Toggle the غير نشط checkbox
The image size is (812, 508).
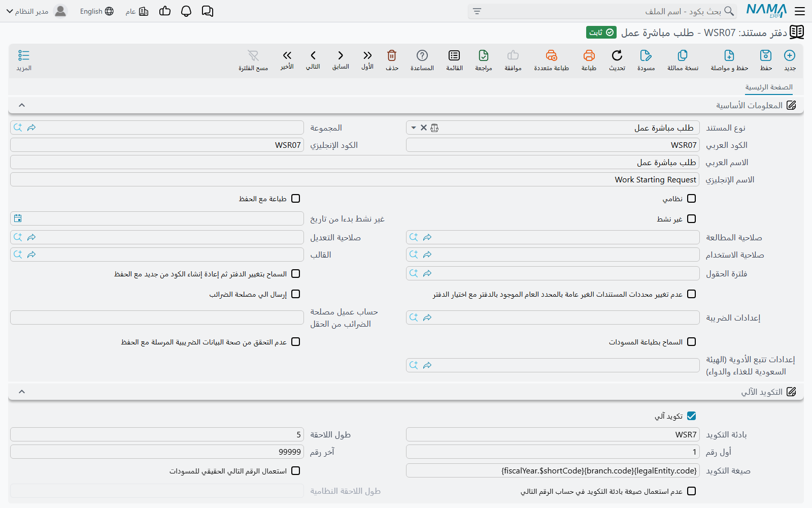(691, 219)
